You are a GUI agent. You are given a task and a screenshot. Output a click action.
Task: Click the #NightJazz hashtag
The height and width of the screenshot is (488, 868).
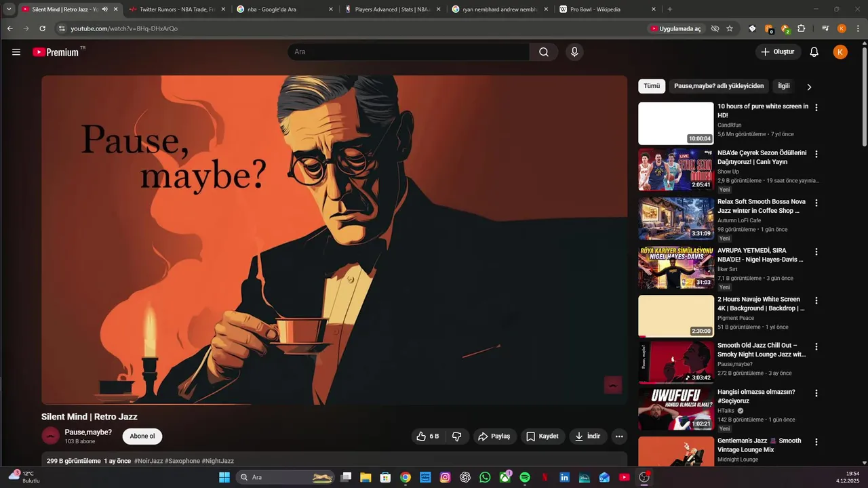[x=218, y=461]
